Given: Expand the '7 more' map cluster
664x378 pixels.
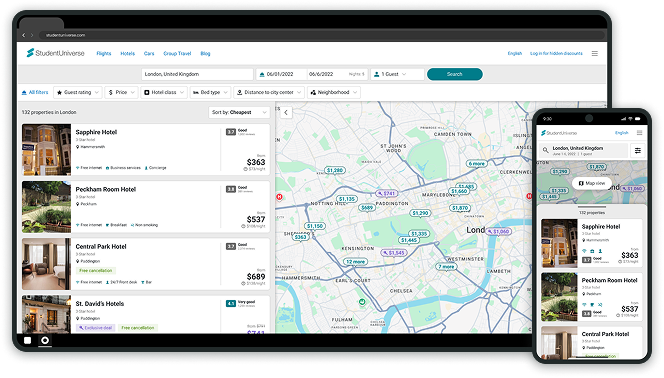Looking at the screenshot, I should click(x=446, y=267).
